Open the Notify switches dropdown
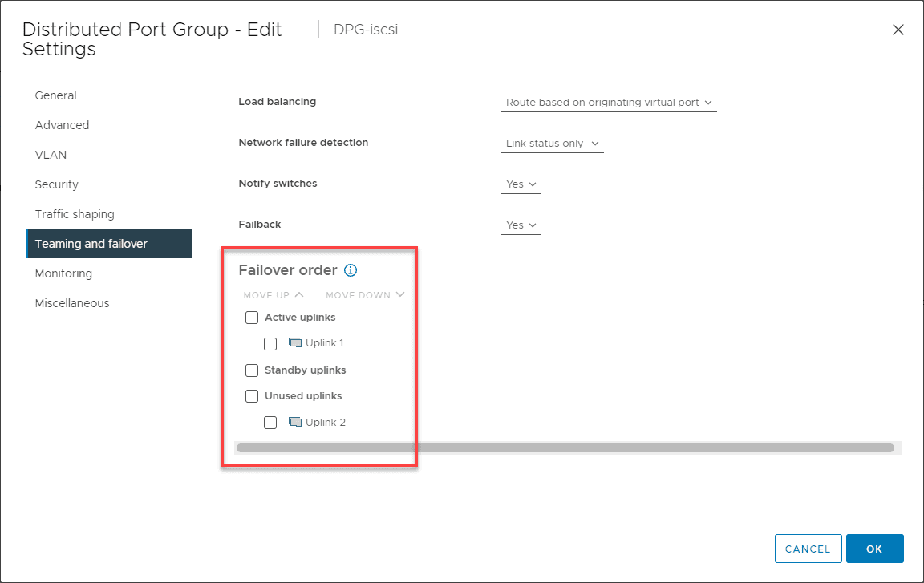 pyautogui.click(x=521, y=184)
